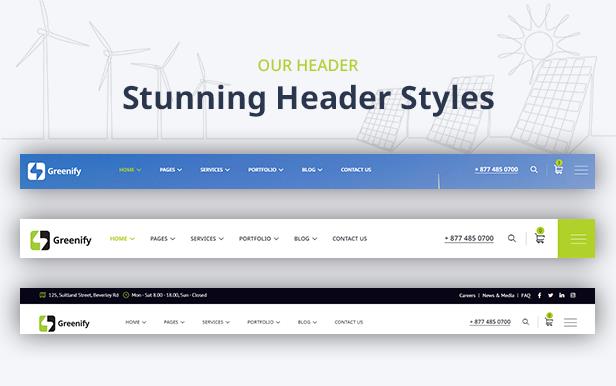This screenshot has width=616, height=386.
Task: Expand Services dropdown in blue header
Action: [x=215, y=170]
